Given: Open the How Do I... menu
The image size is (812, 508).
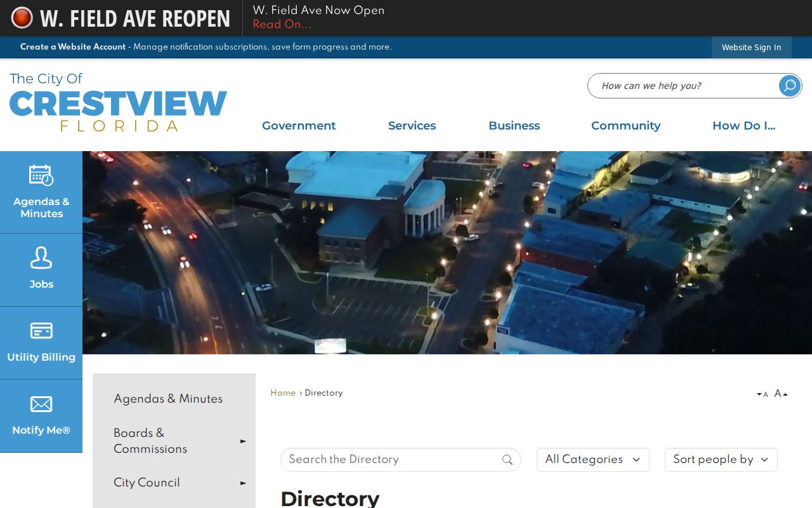Looking at the screenshot, I should (743, 126).
